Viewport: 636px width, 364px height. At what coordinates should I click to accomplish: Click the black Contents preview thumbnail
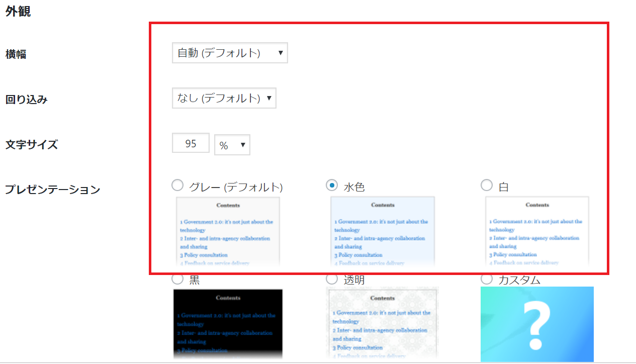tap(227, 323)
